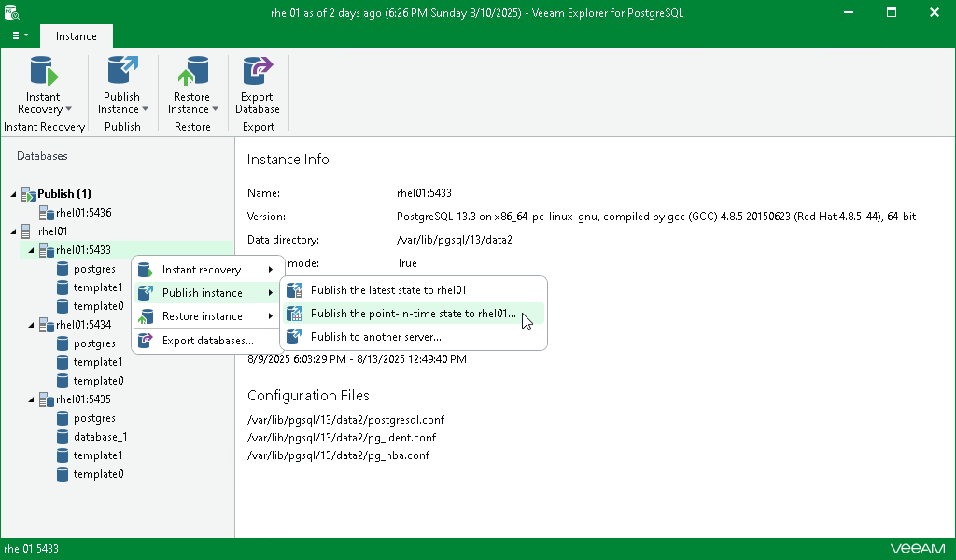Click the Restore instance context menu icon

[x=145, y=316]
